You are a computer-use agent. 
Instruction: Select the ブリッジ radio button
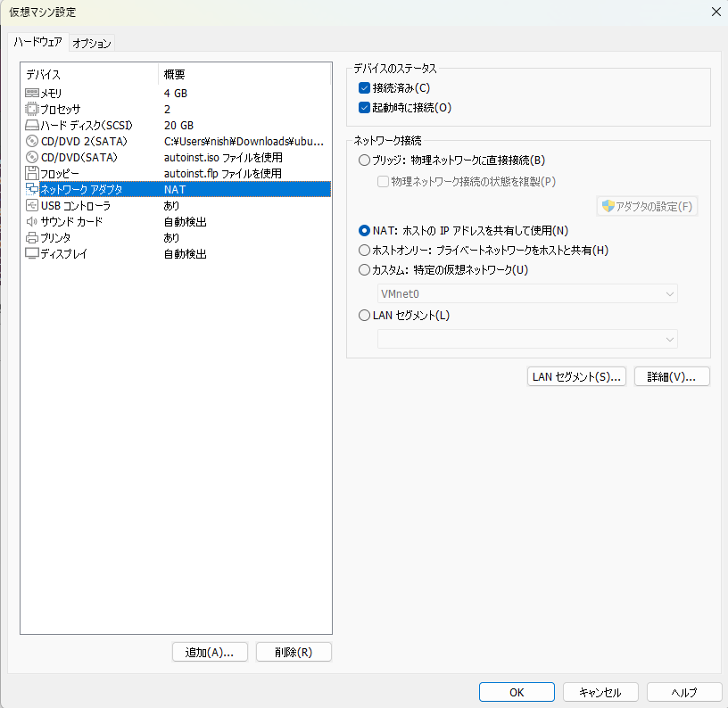(365, 161)
